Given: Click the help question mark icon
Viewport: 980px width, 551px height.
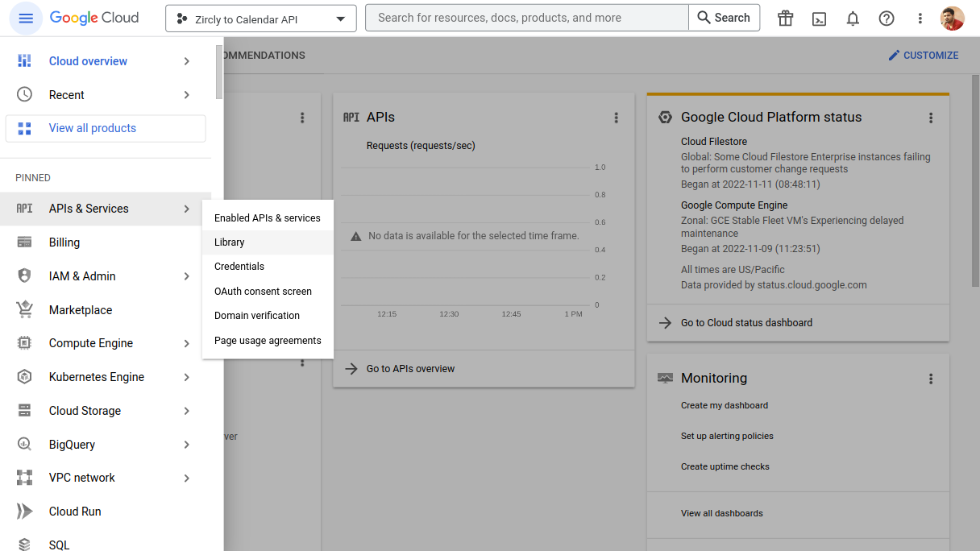Looking at the screenshot, I should coord(887,18).
